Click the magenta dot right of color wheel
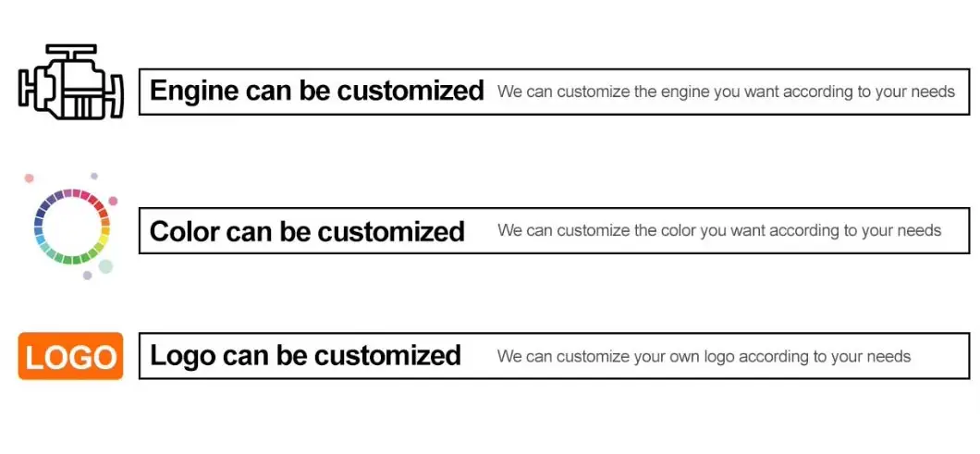The width and height of the screenshot is (980, 454). [x=113, y=201]
